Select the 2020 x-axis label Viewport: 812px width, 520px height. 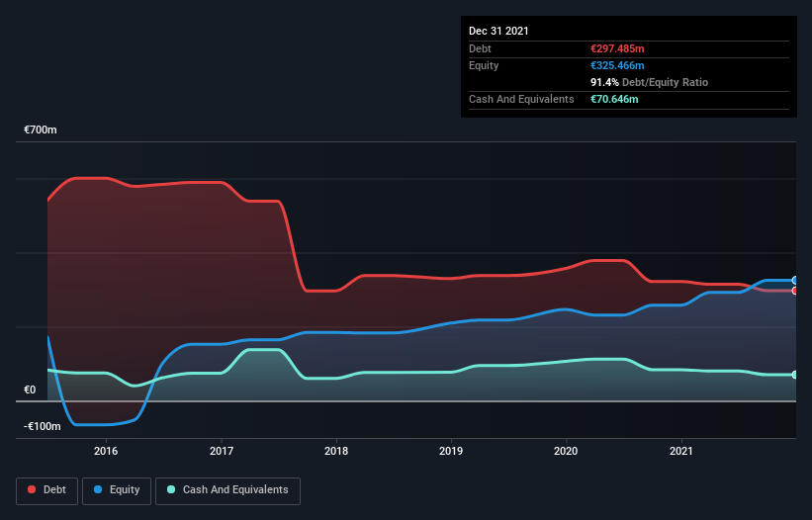point(566,451)
